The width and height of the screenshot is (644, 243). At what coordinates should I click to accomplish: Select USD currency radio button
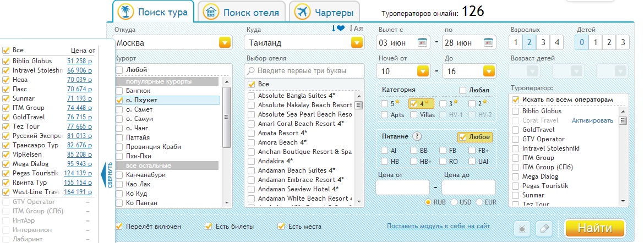click(454, 202)
